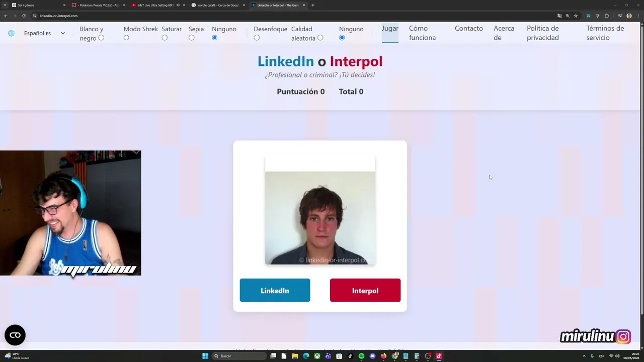
Task: Toggle the Desenfoque blur radio
Action: pyautogui.click(x=257, y=38)
